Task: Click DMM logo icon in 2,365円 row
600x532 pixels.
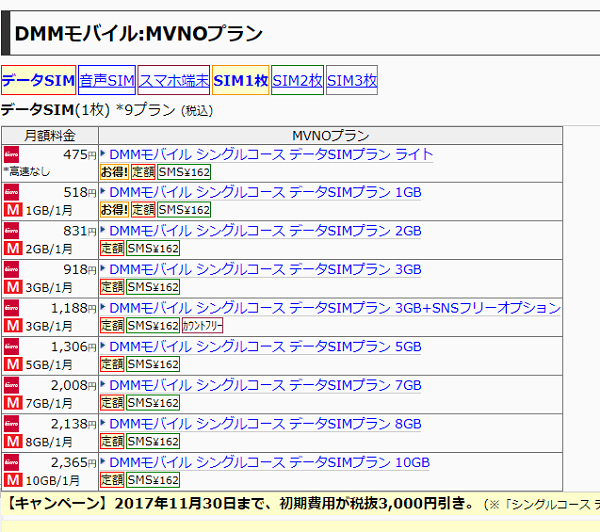Action: coord(11,463)
